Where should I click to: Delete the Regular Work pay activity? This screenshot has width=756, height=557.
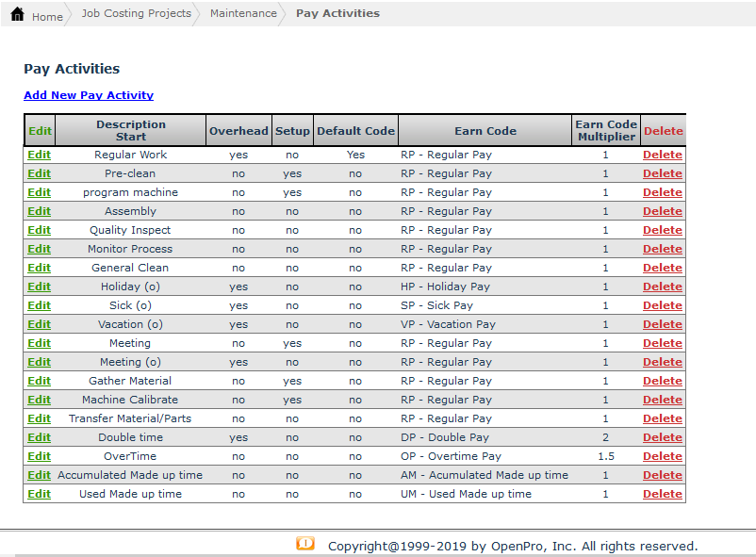[662, 155]
